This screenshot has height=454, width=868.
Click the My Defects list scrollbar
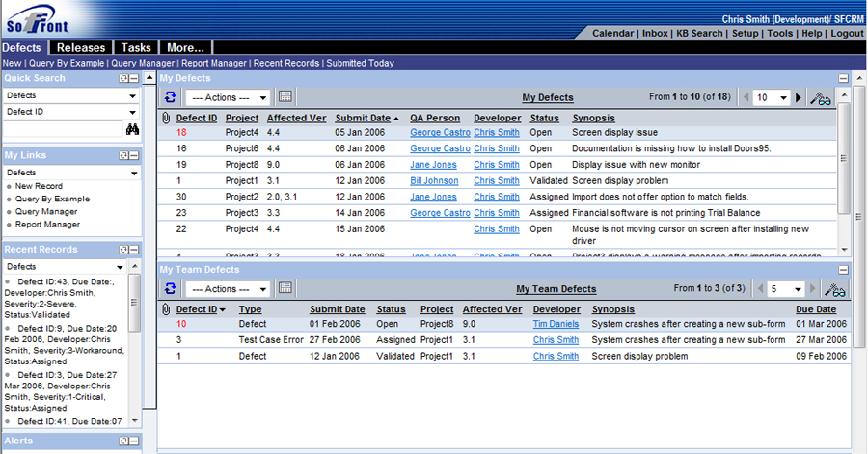(844, 158)
